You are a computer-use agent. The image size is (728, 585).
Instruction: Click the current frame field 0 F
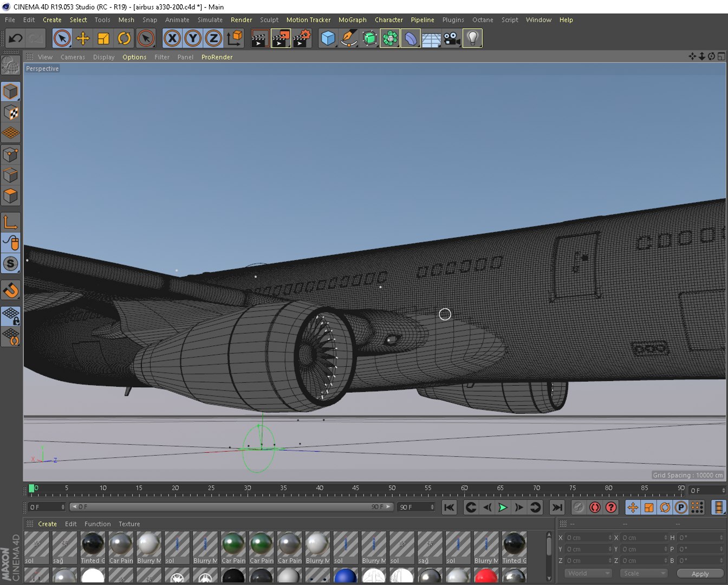47,507
